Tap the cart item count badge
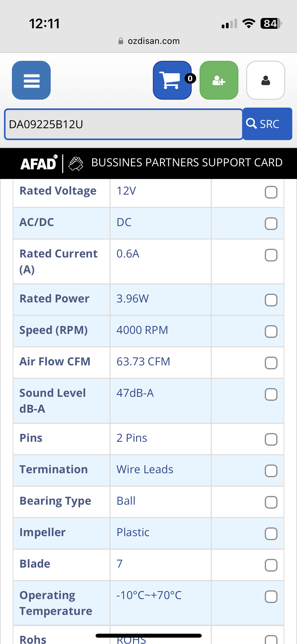Viewport: 297px width, 644px height. 190,79
